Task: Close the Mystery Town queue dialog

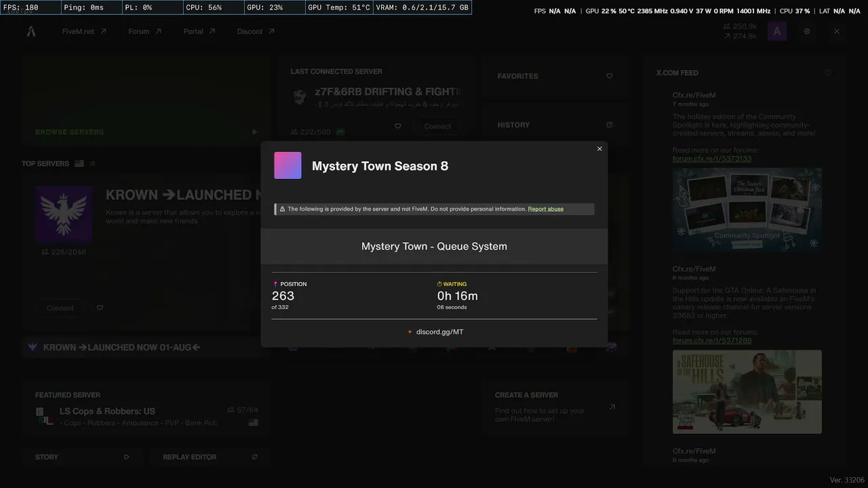Action: tap(599, 149)
